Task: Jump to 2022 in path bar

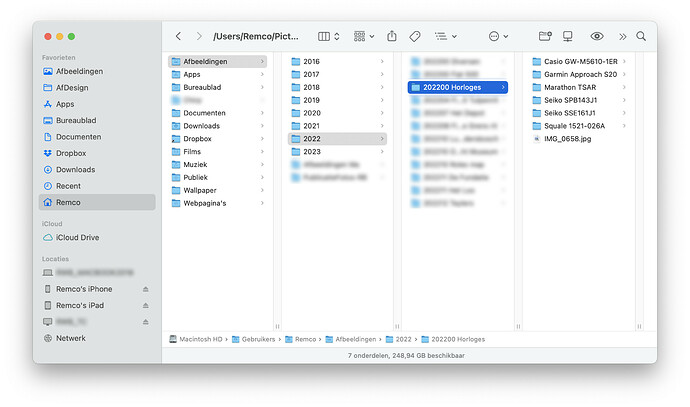Action: pos(399,339)
